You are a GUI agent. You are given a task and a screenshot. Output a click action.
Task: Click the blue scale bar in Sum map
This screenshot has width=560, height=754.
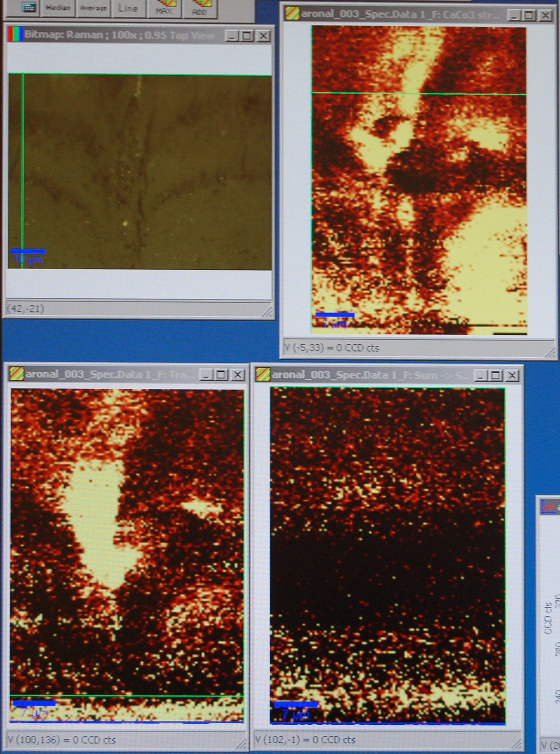tap(295, 704)
